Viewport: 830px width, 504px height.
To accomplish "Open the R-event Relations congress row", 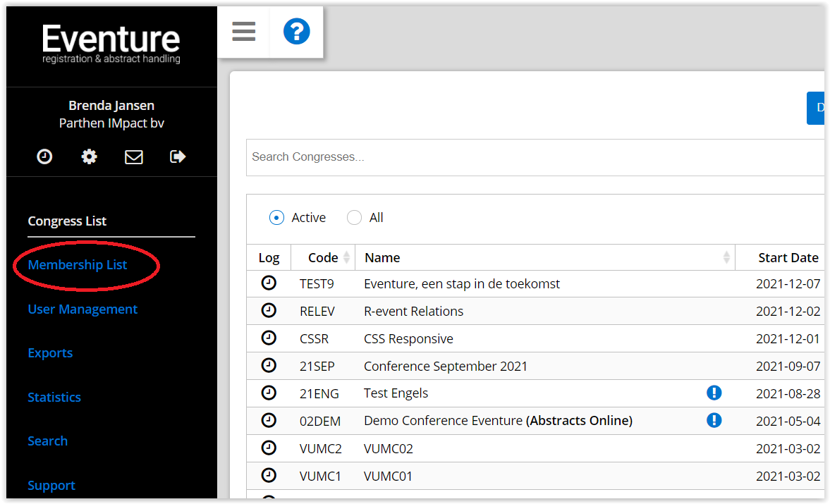I will tap(413, 312).
